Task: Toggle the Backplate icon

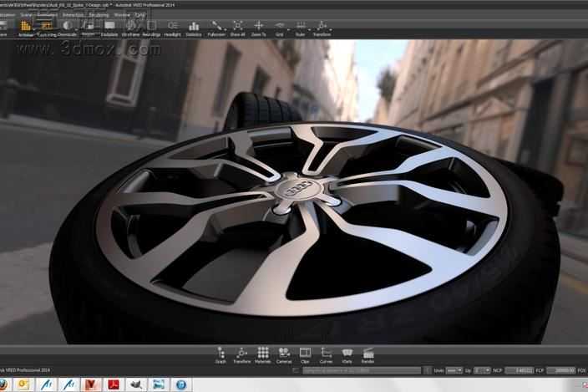Action: click(x=109, y=28)
